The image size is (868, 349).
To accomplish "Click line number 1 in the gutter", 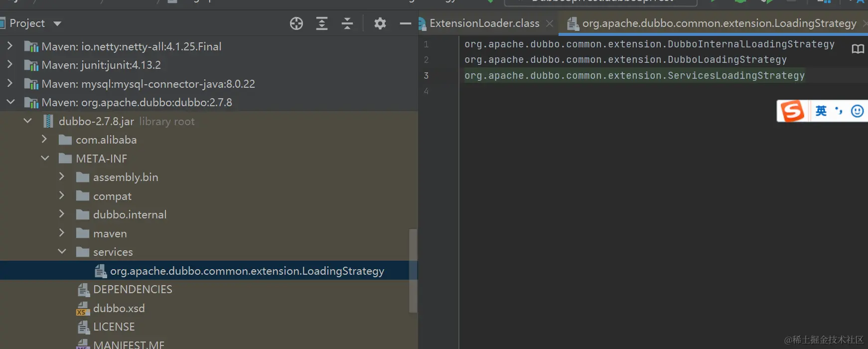I will tap(426, 44).
